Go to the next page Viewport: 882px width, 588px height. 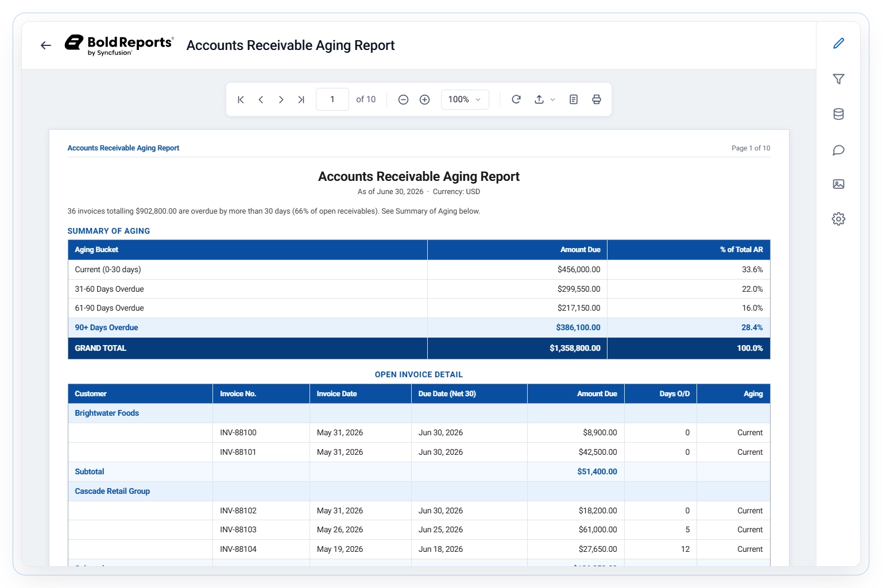tap(281, 99)
